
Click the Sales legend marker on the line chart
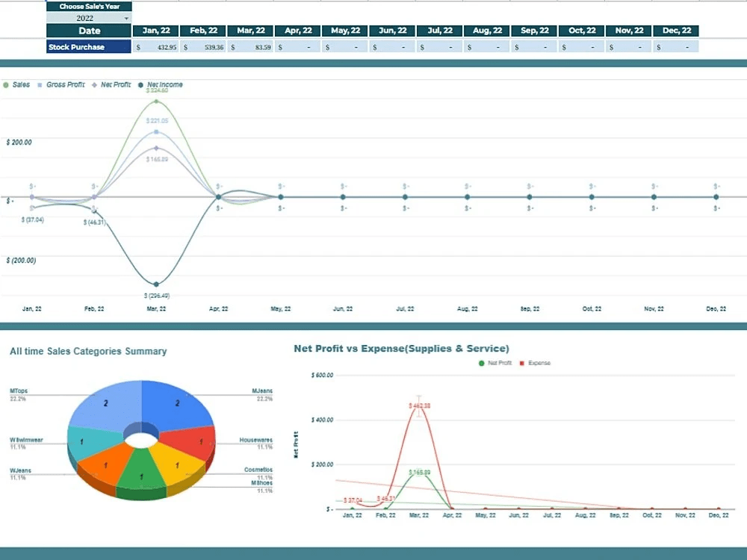(5, 84)
